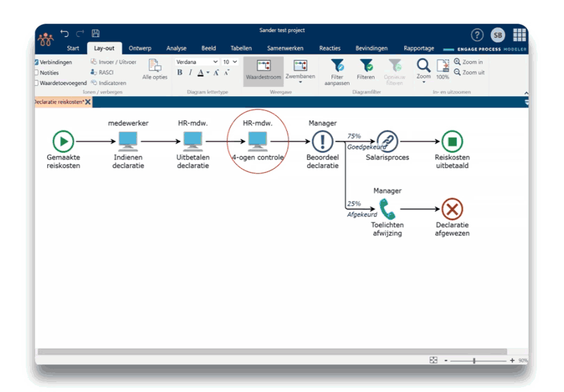564x392 pixels.
Task: Open the help question mark icon
Action: coord(477,35)
